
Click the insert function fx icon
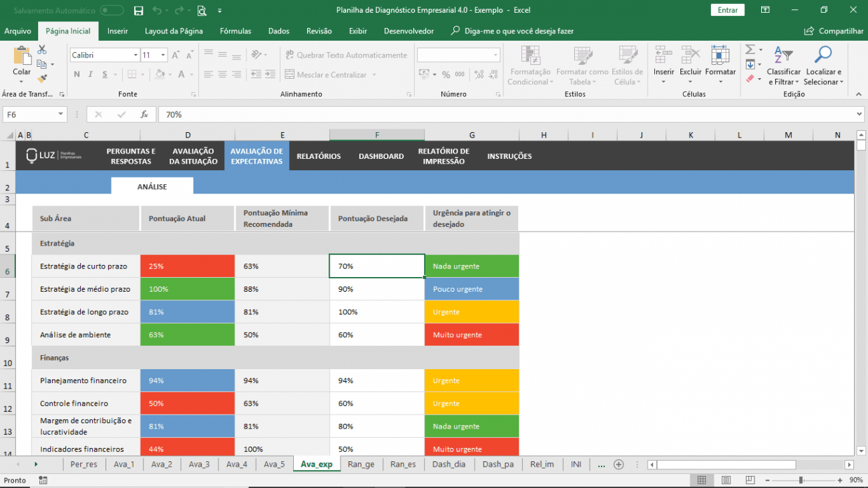pyautogui.click(x=144, y=115)
